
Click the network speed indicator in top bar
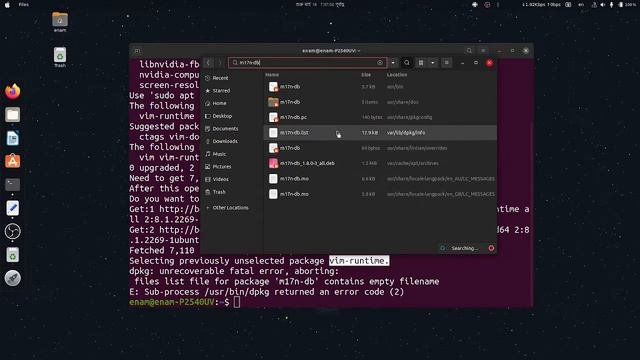point(542,4)
